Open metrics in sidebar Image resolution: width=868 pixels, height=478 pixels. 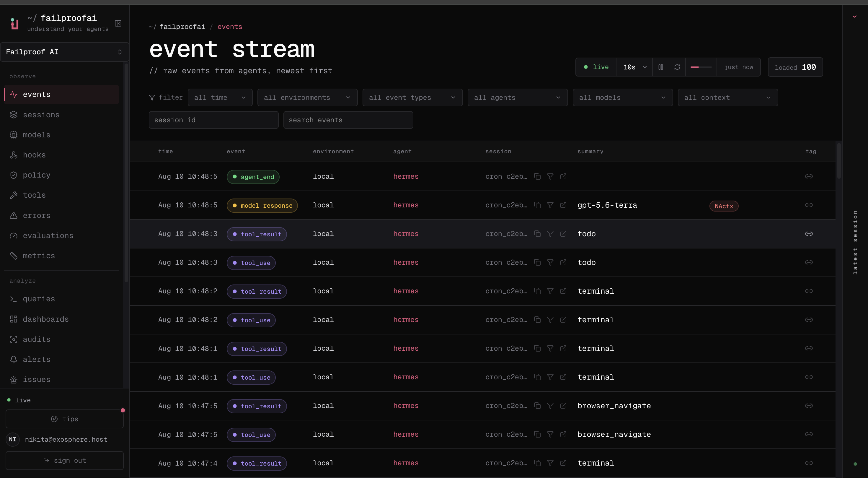pyautogui.click(x=61, y=256)
